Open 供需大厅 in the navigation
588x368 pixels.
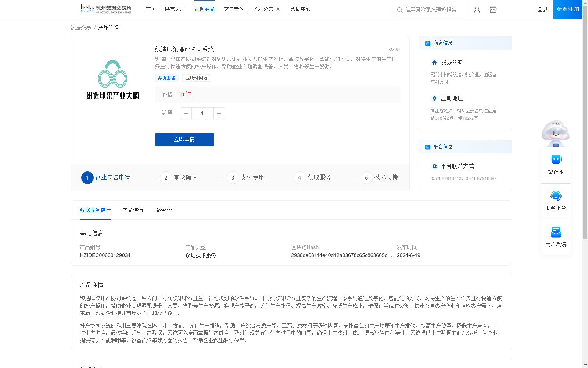point(175,9)
